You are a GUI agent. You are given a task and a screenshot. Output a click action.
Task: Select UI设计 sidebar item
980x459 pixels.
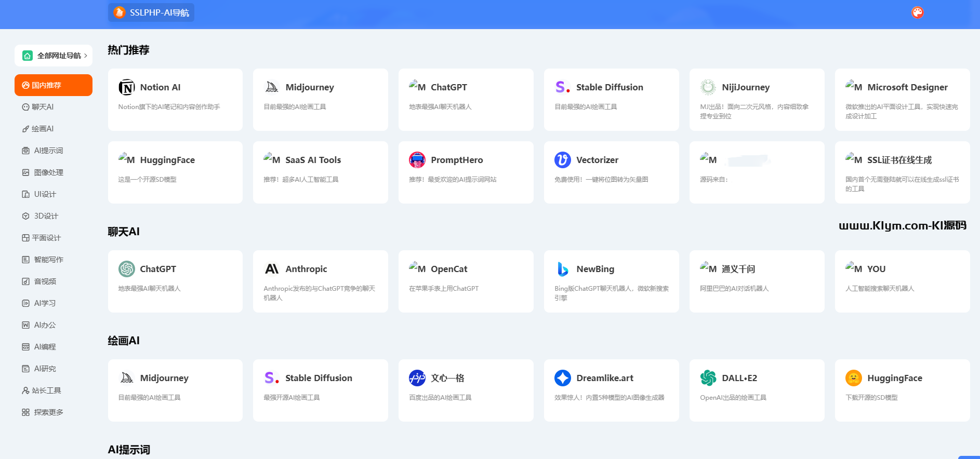click(x=54, y=194)
